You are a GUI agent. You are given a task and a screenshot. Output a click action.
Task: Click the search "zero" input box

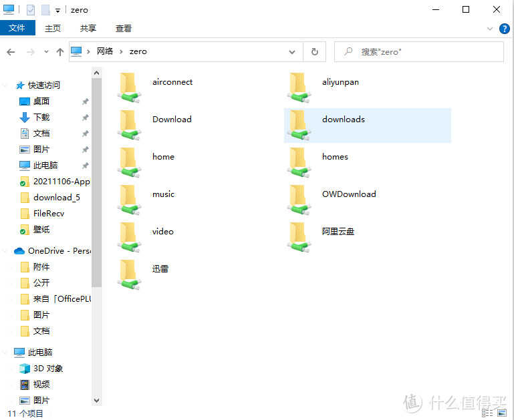point(419,51)
